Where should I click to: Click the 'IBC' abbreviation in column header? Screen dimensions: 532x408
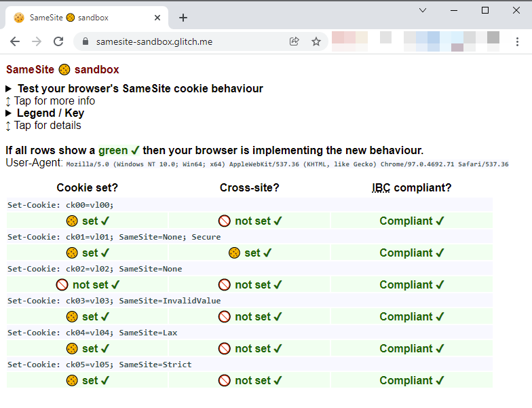coord(381,187)
